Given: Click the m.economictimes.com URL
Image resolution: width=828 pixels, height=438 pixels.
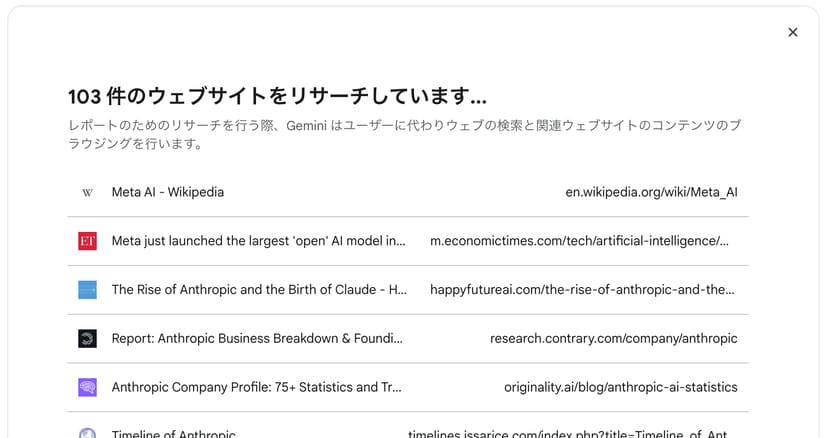Looking at the screenshot, I should [x=579, y=241].
